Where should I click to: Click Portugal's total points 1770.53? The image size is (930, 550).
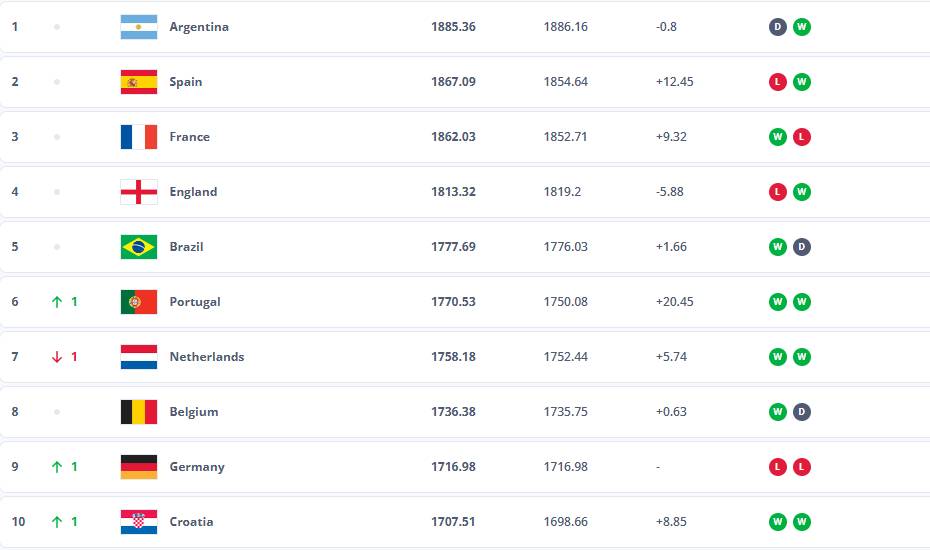453,302
